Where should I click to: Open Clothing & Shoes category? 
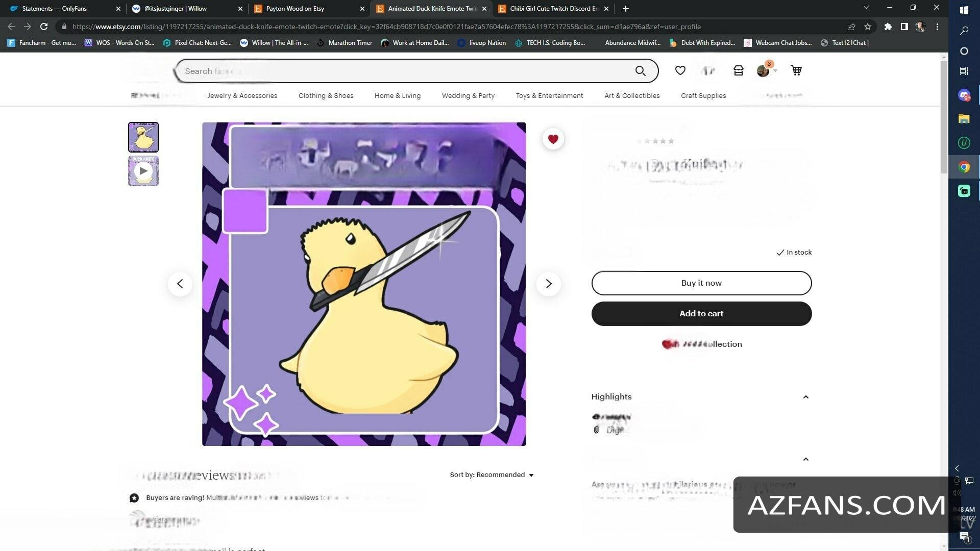(326, 95)
